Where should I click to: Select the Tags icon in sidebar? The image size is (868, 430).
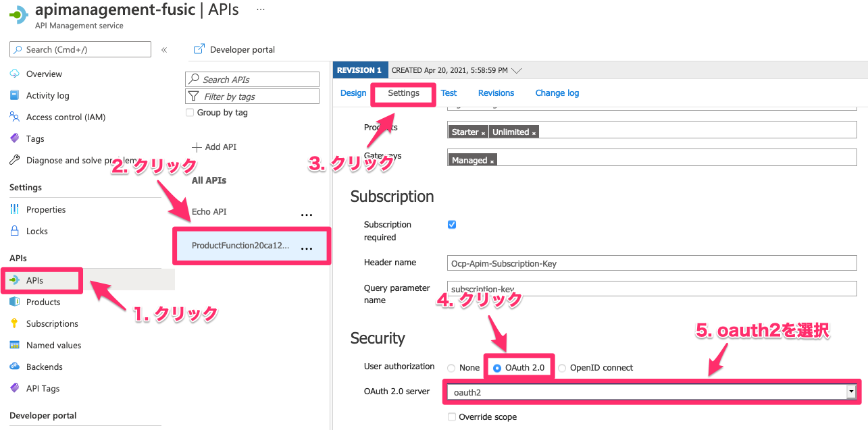click(x=15, y=138)
